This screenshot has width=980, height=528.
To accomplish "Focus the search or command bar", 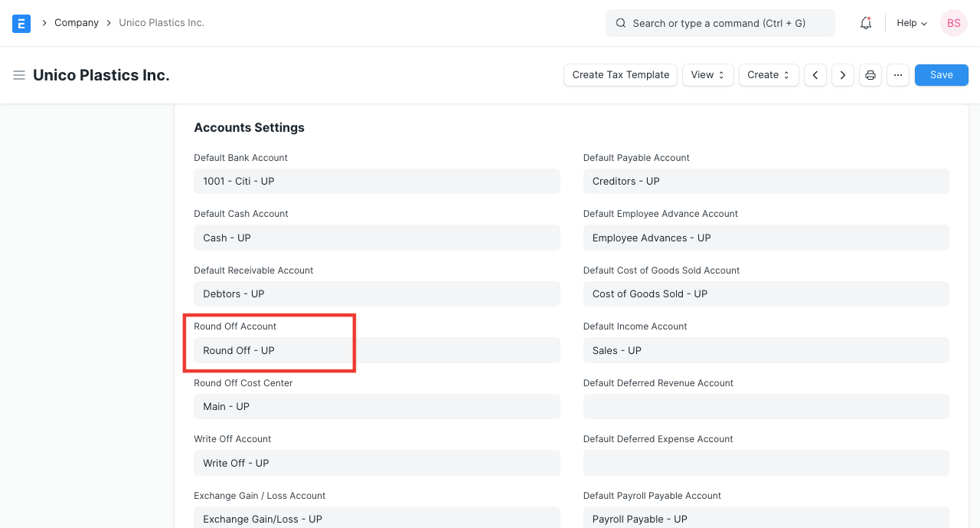I will (720, 23).
